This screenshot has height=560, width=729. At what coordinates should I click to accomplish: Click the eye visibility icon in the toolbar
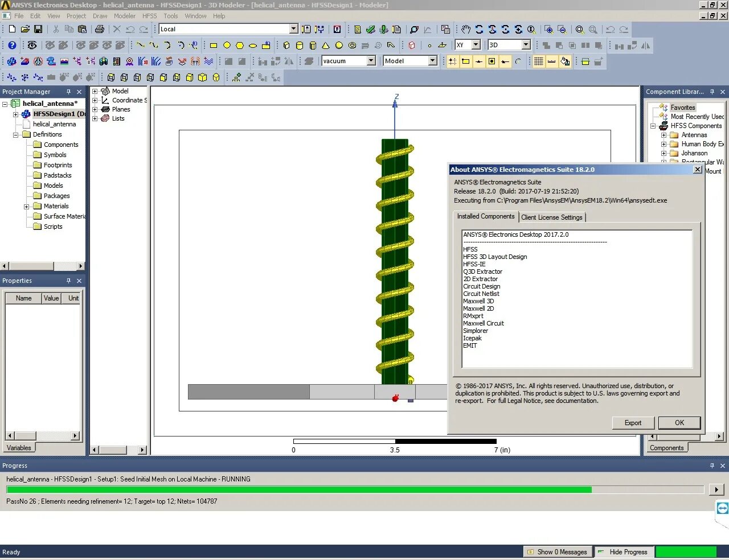32,45
